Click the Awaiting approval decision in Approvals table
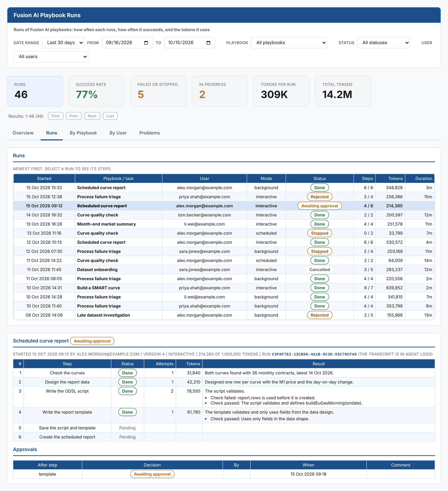Image resolution: width=448 pixels, height=491 pixels. (x=152, y=474)
